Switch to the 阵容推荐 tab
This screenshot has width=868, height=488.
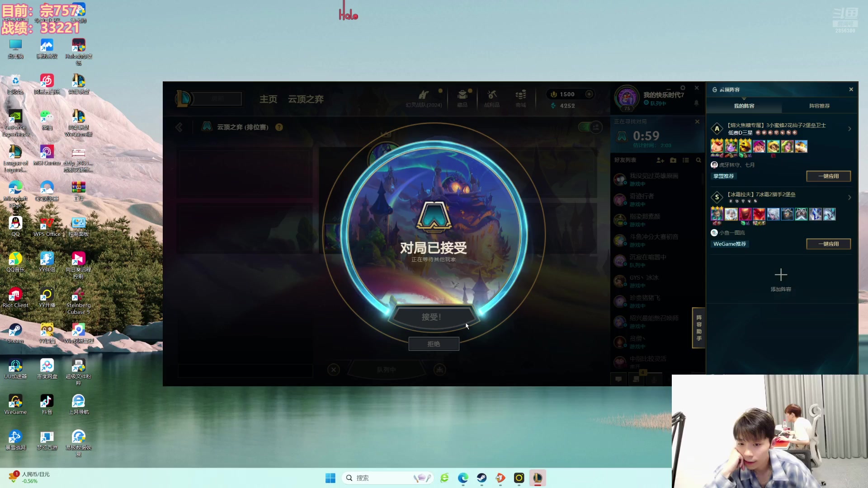[819, 106]
